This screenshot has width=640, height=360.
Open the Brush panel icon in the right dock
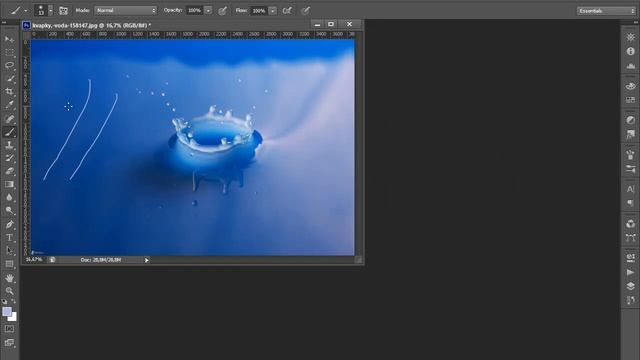point(631,155)
